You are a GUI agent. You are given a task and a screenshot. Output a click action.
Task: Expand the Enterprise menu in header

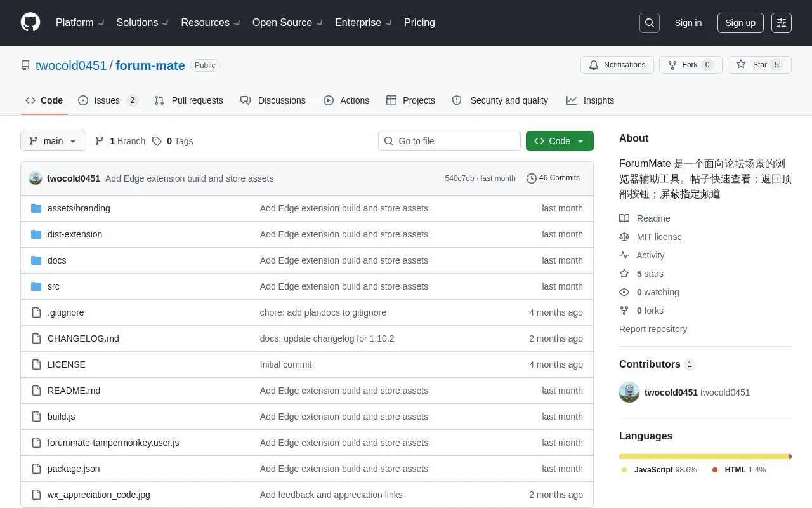click(x=363, y=22)
